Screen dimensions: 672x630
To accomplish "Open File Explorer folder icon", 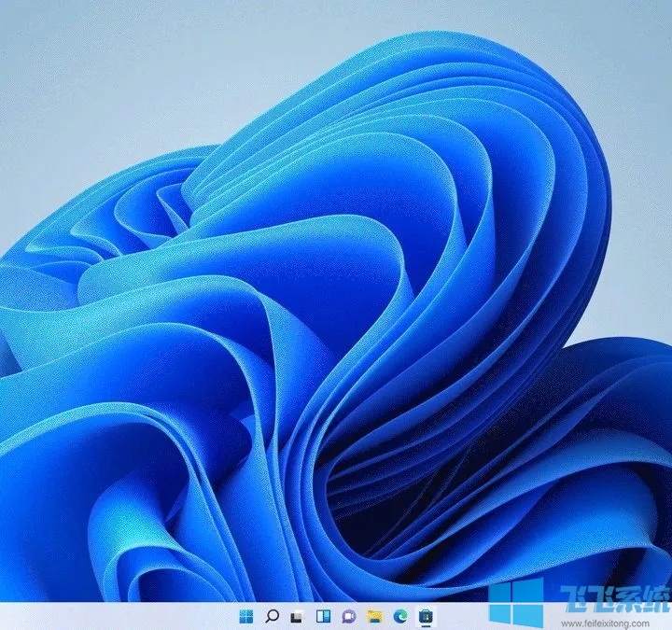I will tap(374, 616).
